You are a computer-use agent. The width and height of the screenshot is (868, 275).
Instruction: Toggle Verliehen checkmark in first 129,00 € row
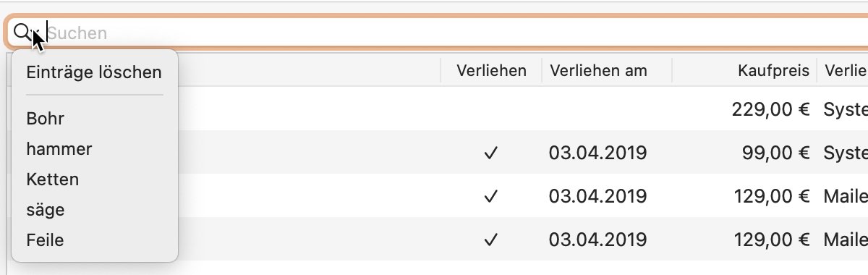pos(491,196)
